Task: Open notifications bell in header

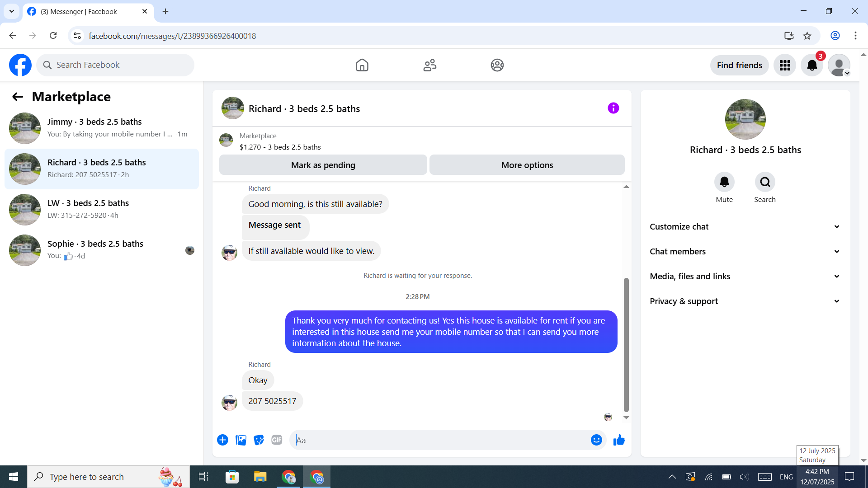Action: [812, 66]
